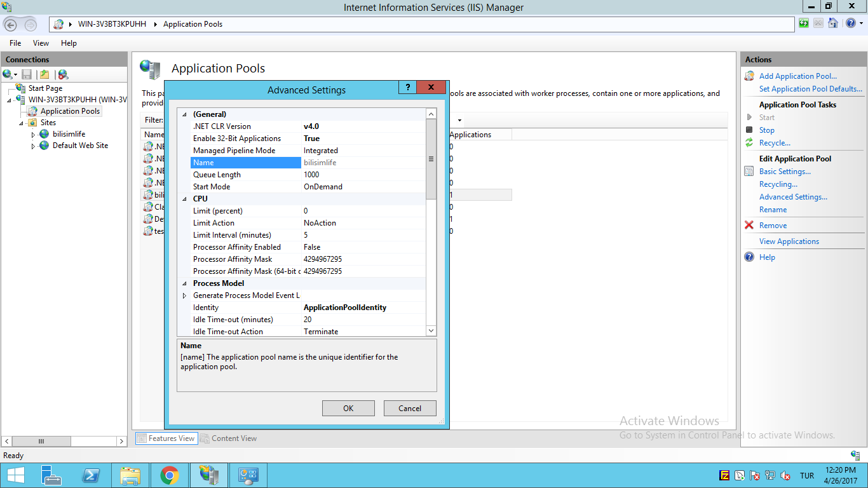Click the settings list scrollbar down arrow

[431, 330]
